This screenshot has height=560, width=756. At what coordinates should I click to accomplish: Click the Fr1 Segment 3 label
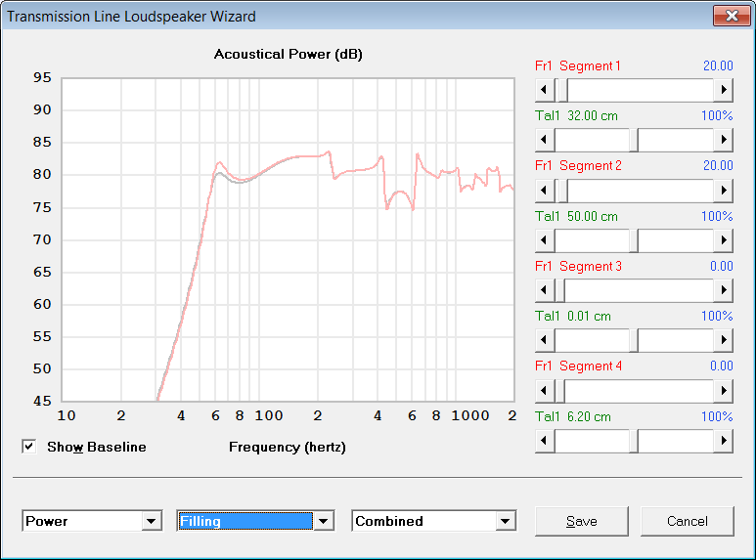pyautogui.click(x=578, y=266)
